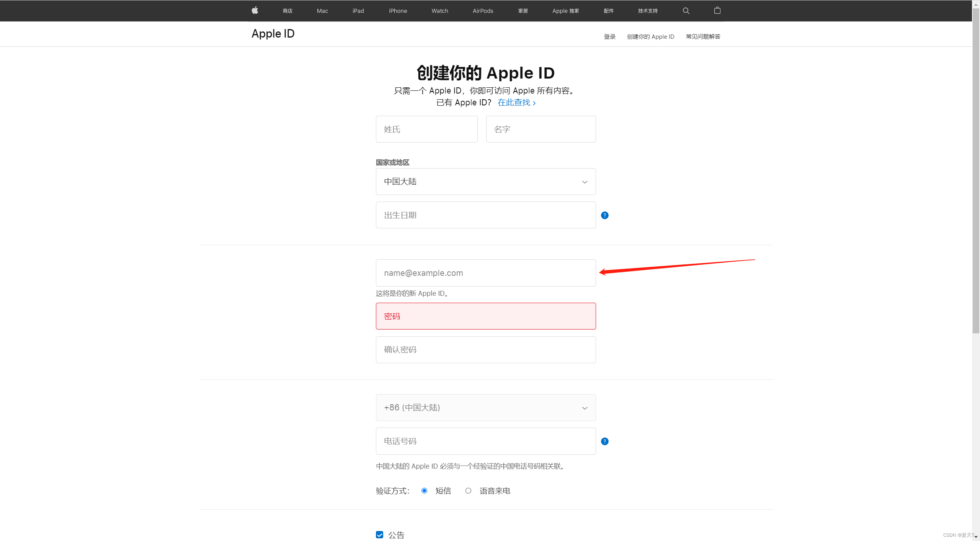
Task: Click the 登录 sign-in link
Action: 609,37
